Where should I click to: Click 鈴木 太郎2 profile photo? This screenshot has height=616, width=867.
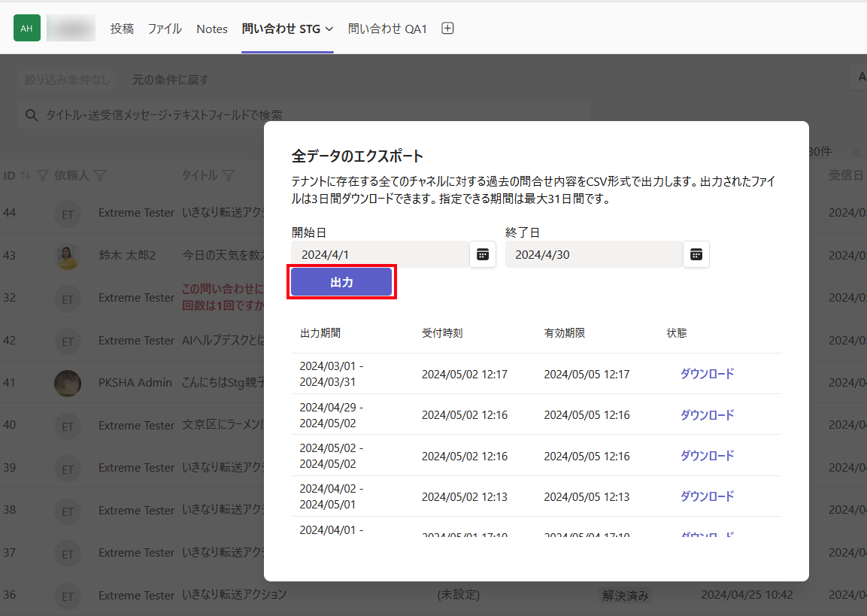pyautogui.click(x=68, y=256)
